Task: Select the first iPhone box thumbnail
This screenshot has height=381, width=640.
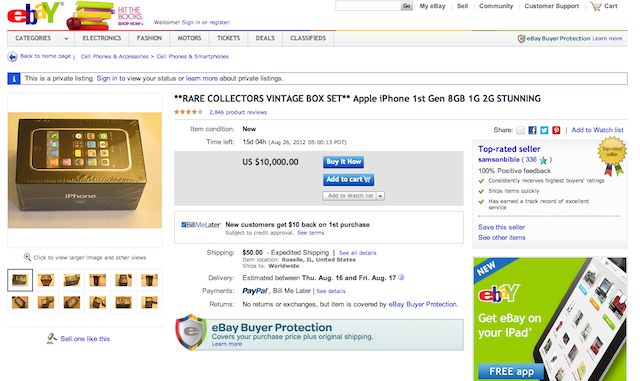Action: [20, 280]
